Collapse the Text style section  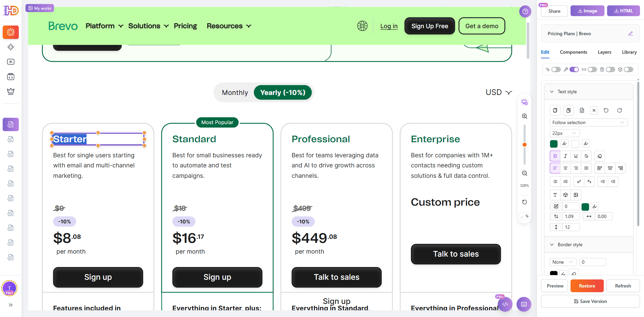coord(552,92)
